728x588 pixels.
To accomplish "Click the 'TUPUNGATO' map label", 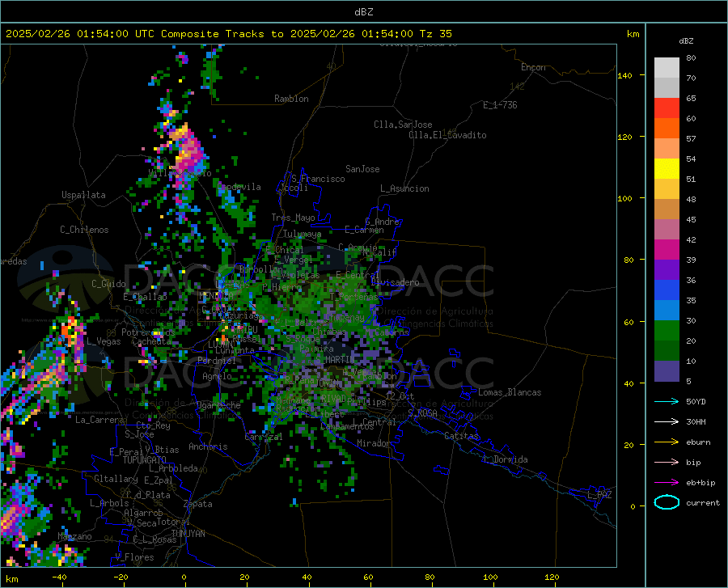I will pyautogui.click(x=145, y=460).
